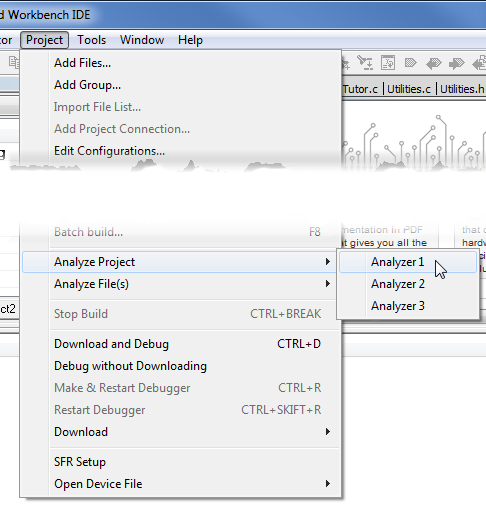Image resolution: width=486 pixels, height=508 pixels.
Task: Select Stop Build menu item
Action: (180, 314)
